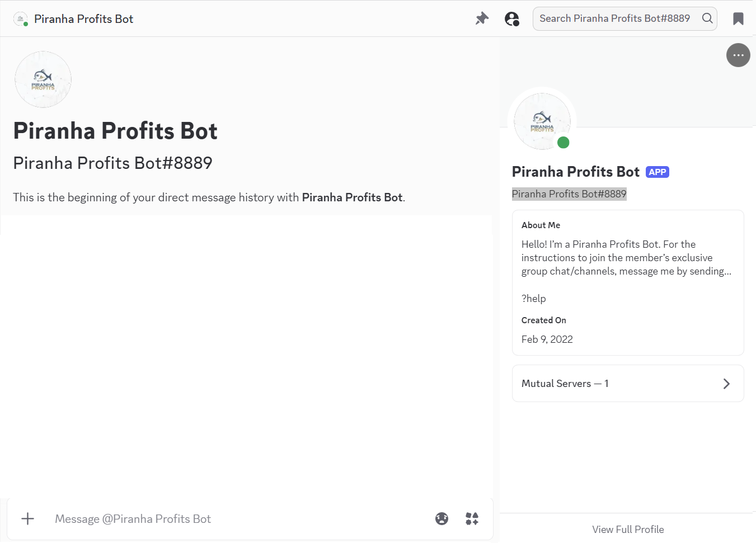The height and width of the screenshot is (543, 756).
Task: Click the bolded Piranha Profits Bot in message history text
Action: point(352,197)
